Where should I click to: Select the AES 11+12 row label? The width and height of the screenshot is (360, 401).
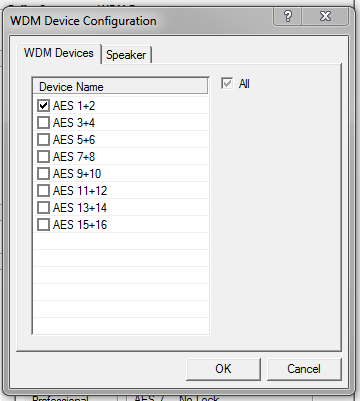tap(80, 191)
